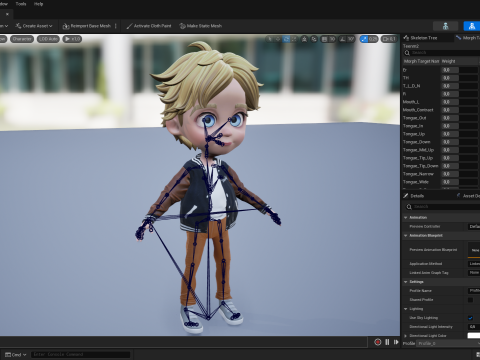Toggle scale snapping blue icon
Screen dimensions: 480x360
coord(364,39)
